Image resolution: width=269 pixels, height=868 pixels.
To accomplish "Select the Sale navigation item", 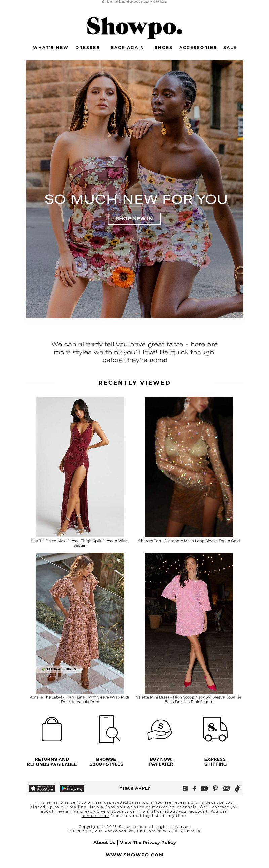I will pyautogui.click(x=230, y=47).
